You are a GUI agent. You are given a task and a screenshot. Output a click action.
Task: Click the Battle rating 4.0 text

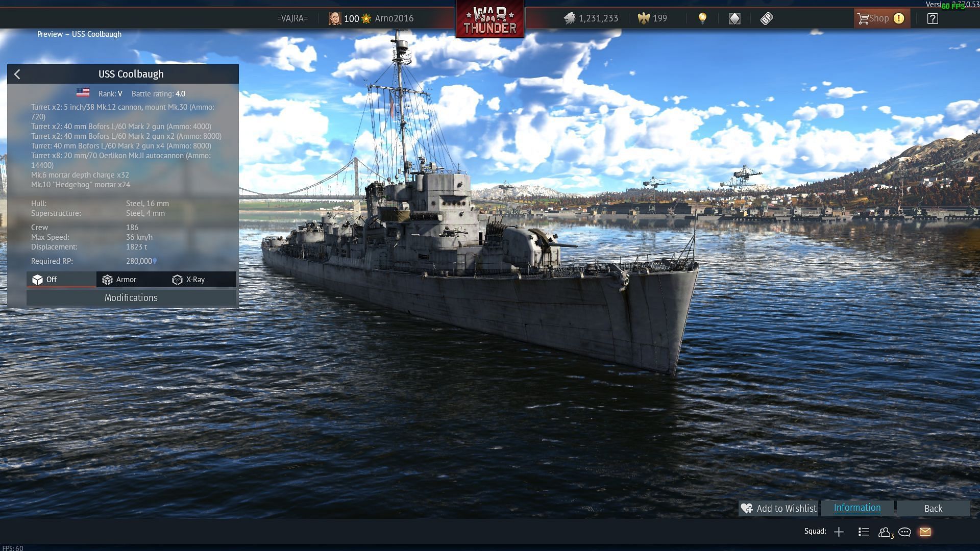158,94
